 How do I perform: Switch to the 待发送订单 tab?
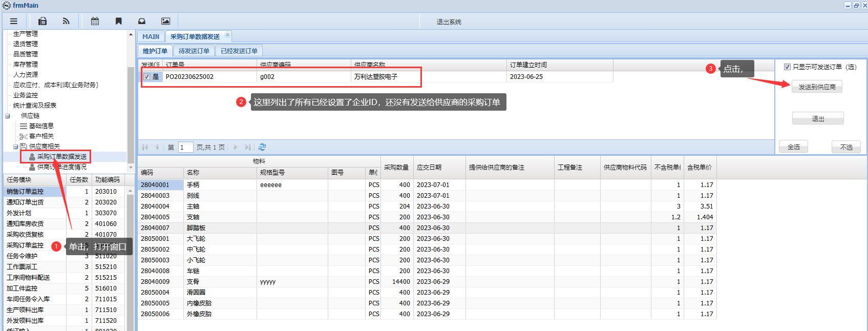tap(194, 51)
